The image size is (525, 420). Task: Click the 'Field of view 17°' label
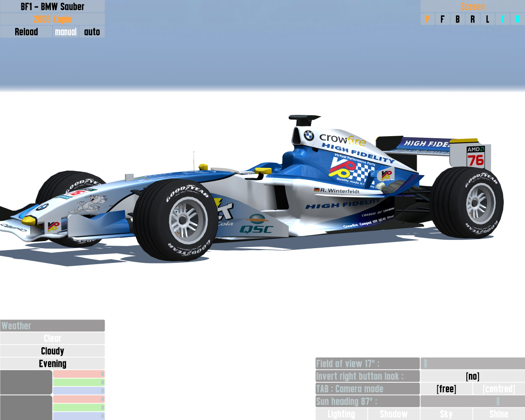point(367,363)
